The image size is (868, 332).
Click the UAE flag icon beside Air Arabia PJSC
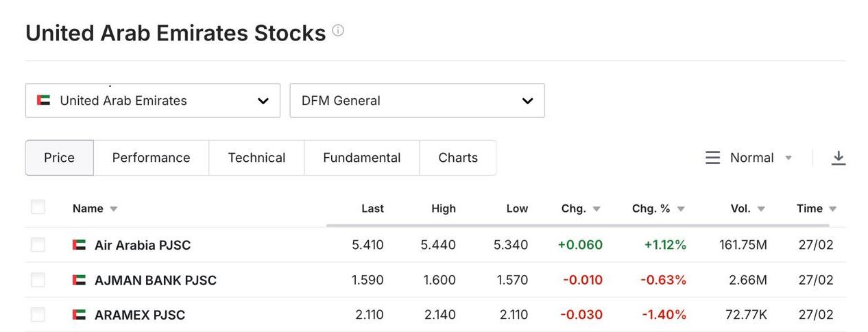tap(80, 245)
